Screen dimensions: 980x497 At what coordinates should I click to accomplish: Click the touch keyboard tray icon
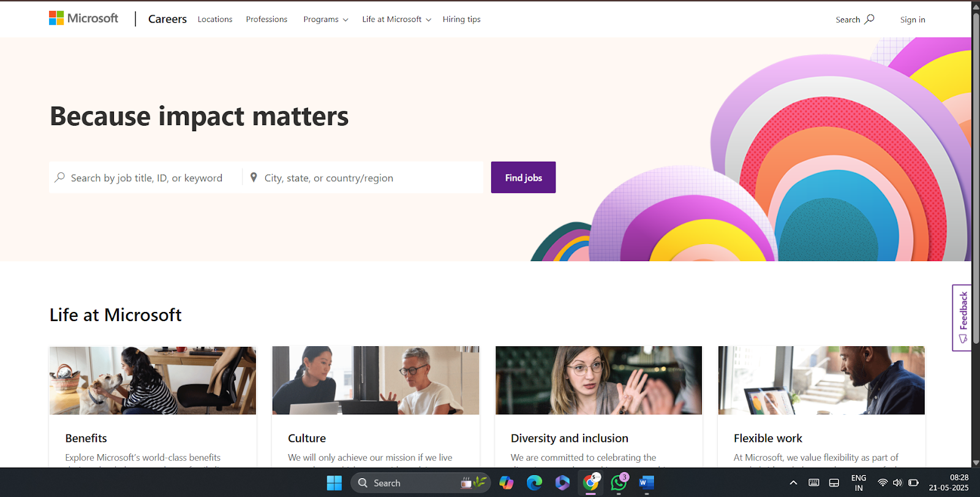pos(814,483)
